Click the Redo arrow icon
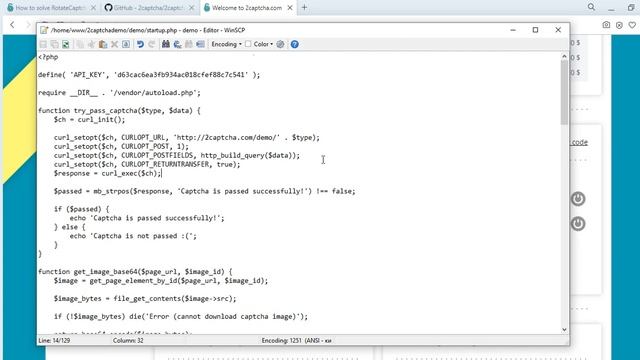The width and height of the screenshot is (640, 360). coord(151,44)
